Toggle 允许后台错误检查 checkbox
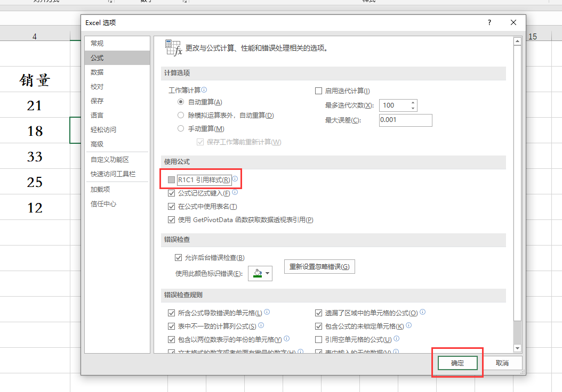This screenshot has height=392, width=562. coord(178,257)
